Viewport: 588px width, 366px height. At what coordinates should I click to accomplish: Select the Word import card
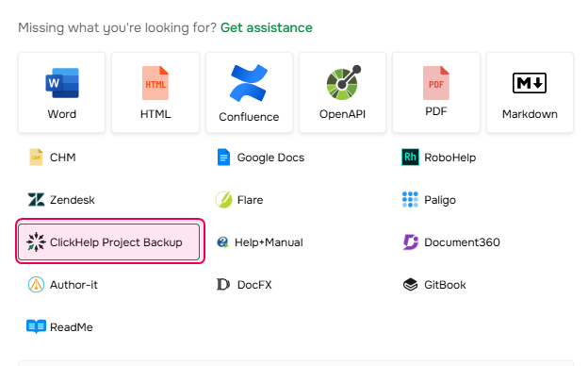pyautogui.click(x=62, y=92)
